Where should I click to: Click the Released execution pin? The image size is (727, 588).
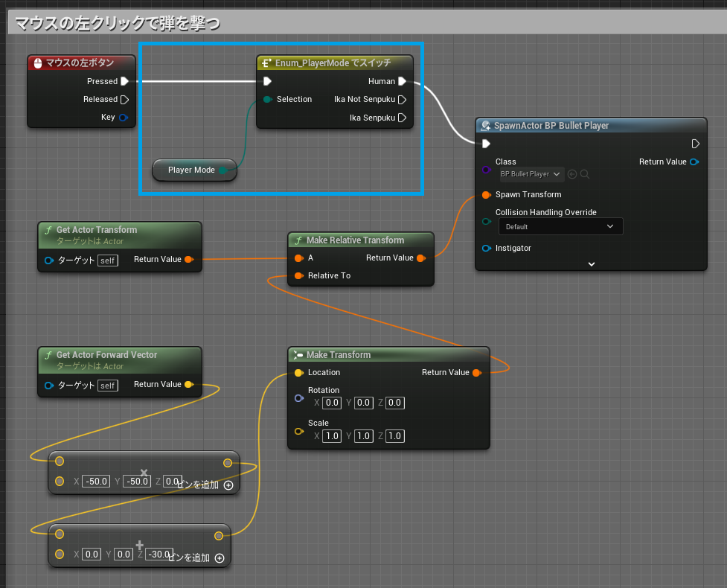[124, 99]
